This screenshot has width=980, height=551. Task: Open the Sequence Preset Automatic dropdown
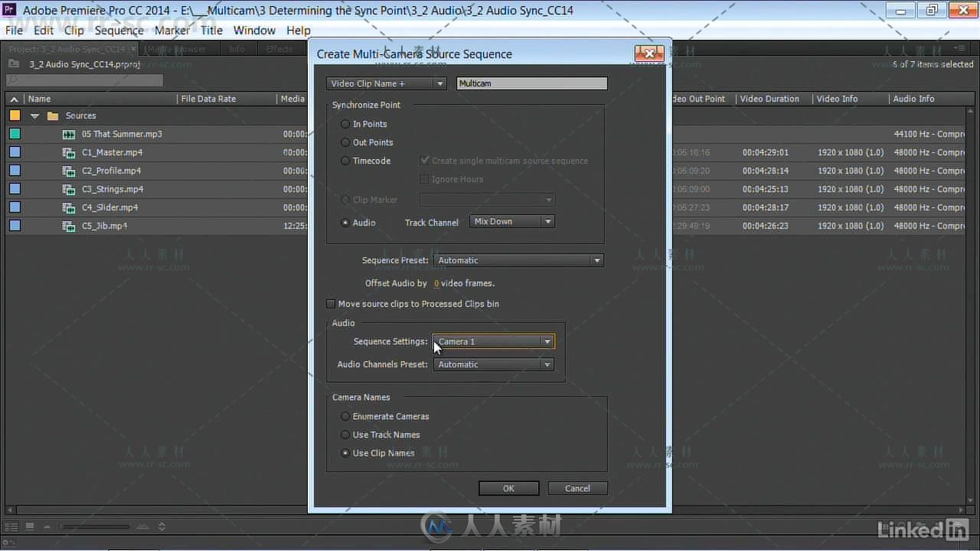(x=518, y=260)
